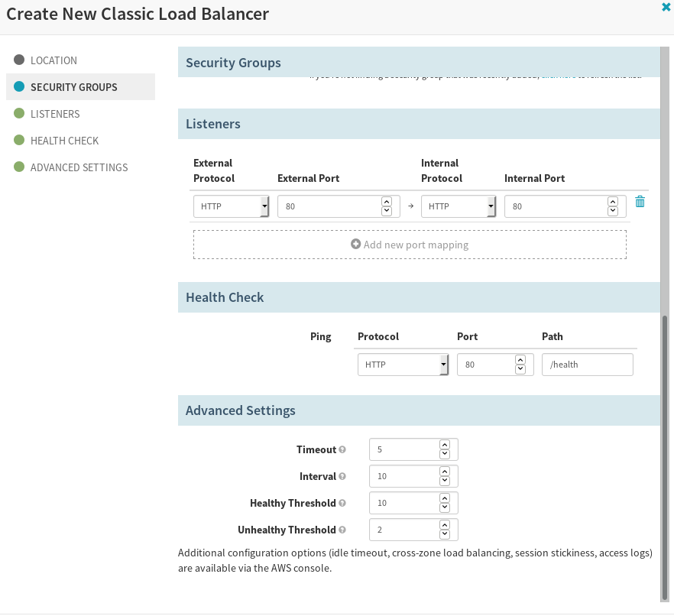
Task: Click the Health Check Path field
Action: [587, 365]
